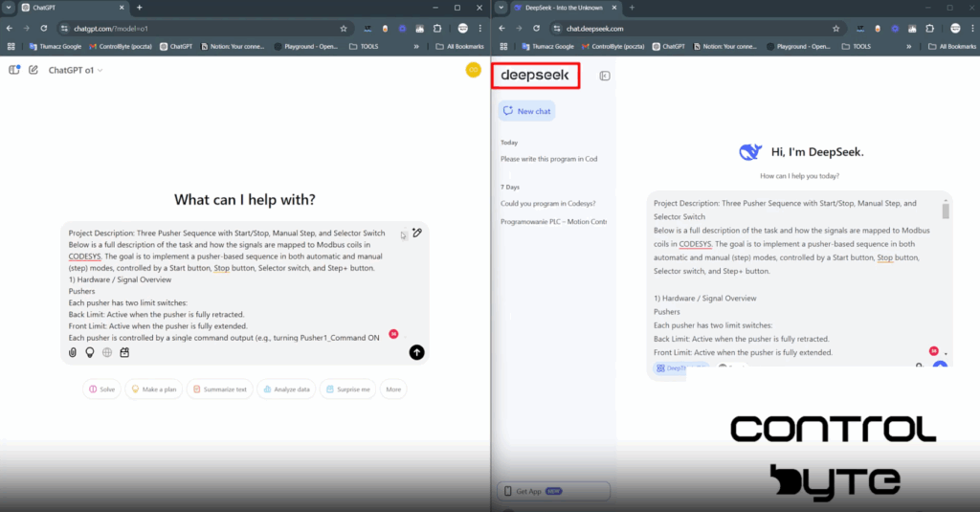Click the DeepSeek logo in sidebar

536,76
